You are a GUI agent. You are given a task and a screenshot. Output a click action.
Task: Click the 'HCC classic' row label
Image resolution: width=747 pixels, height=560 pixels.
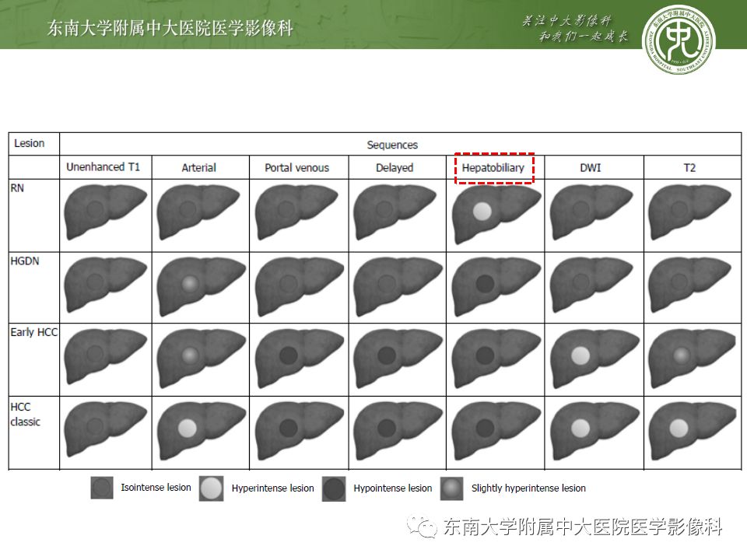pyautogui.click(x=25, y=415)
